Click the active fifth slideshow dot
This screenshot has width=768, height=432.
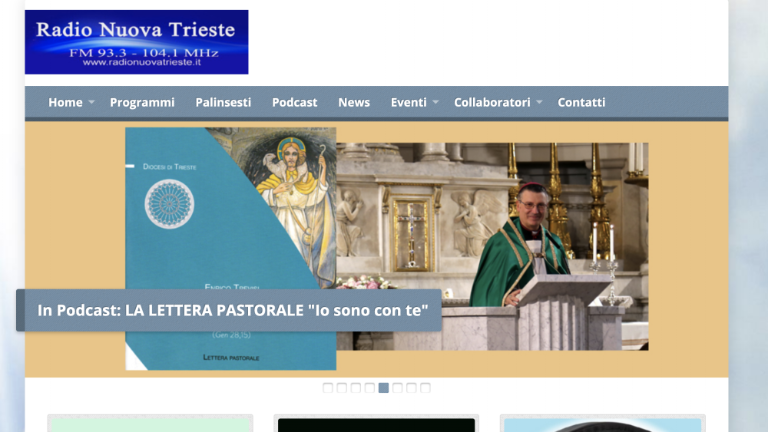[383, 388]
